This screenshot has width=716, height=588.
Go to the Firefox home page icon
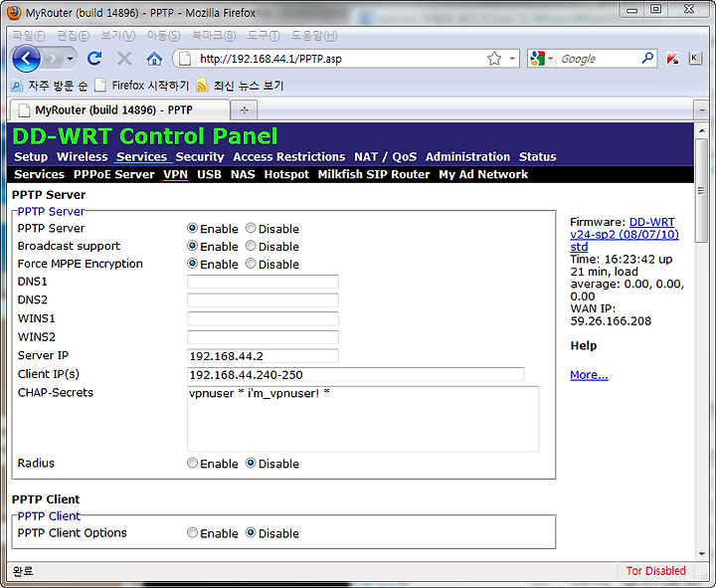click(154, 59)
